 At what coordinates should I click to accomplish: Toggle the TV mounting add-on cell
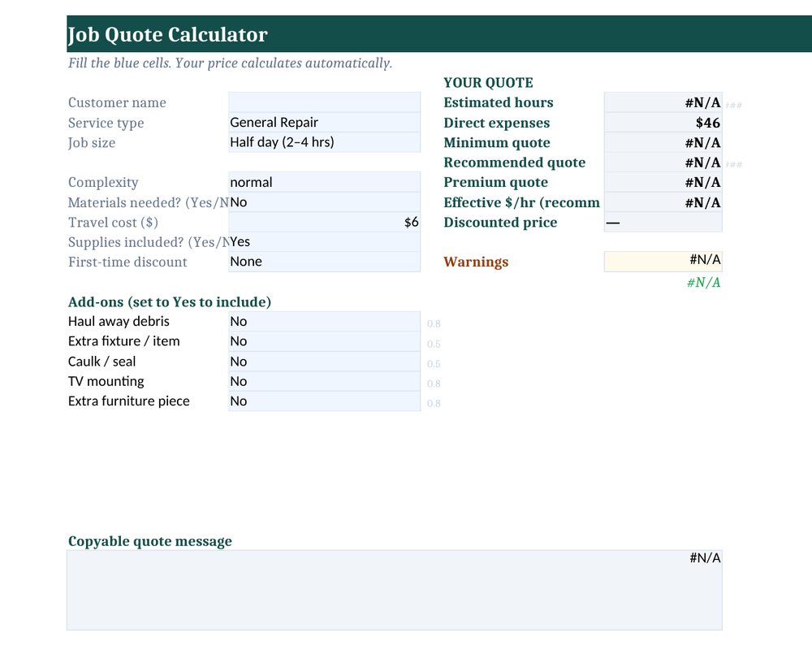click(324, 381)
